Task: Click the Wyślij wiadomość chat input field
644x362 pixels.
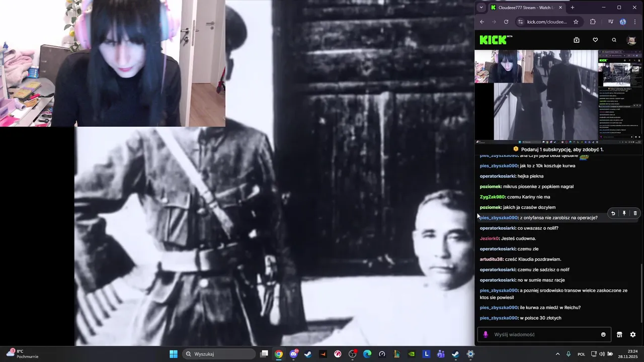Action: (544, 334)
